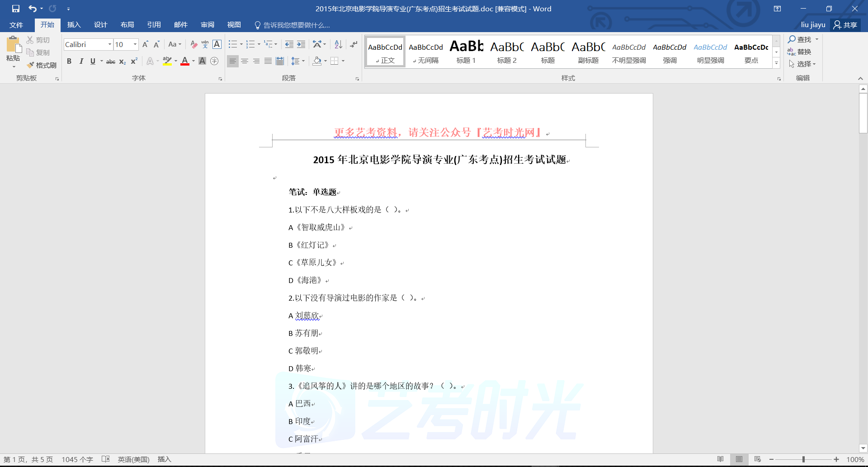Click the 共享 share button
The height and width of the screenshot is (467, 868).
click(845, 25)
